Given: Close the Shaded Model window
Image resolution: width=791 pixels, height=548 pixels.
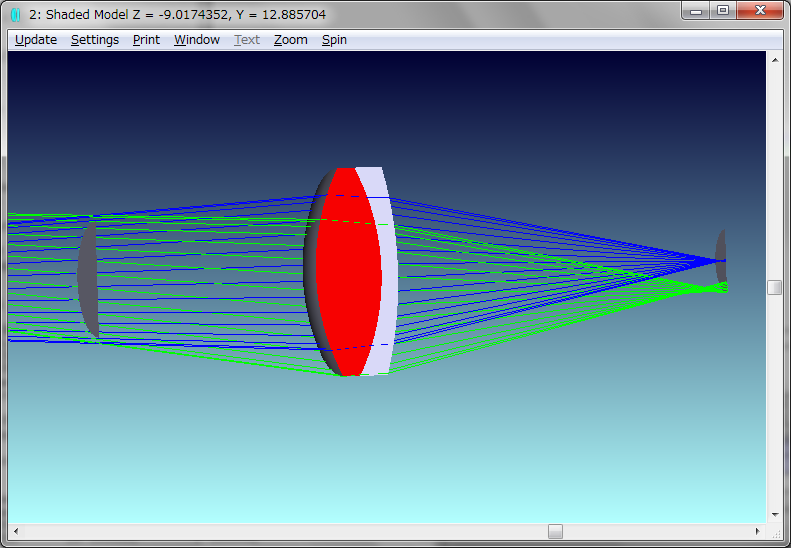Looking at the screenshot, I should tap(760, 10).
